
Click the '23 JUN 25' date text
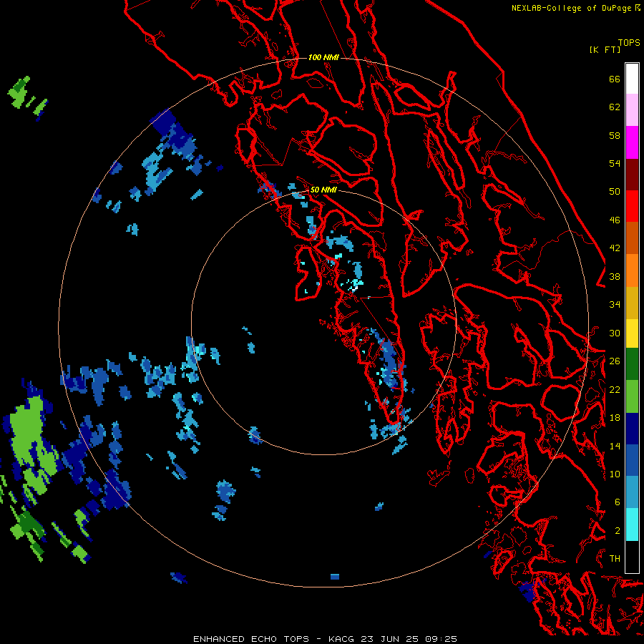(x=389, y=639)
